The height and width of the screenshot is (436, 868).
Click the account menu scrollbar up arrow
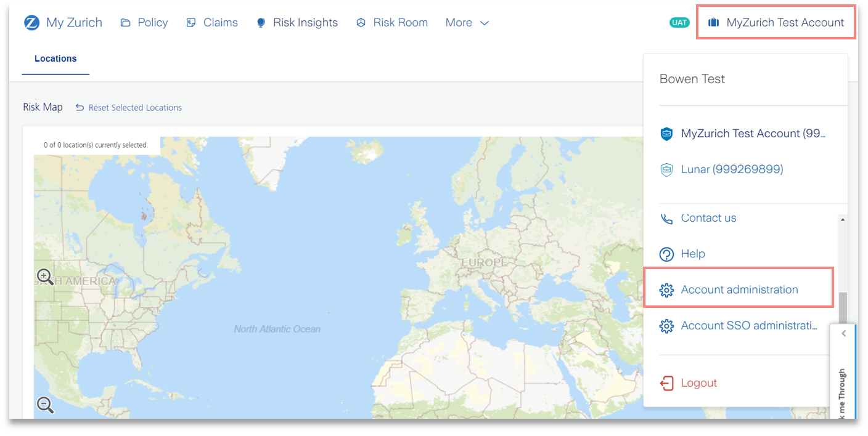coord(843,220)
